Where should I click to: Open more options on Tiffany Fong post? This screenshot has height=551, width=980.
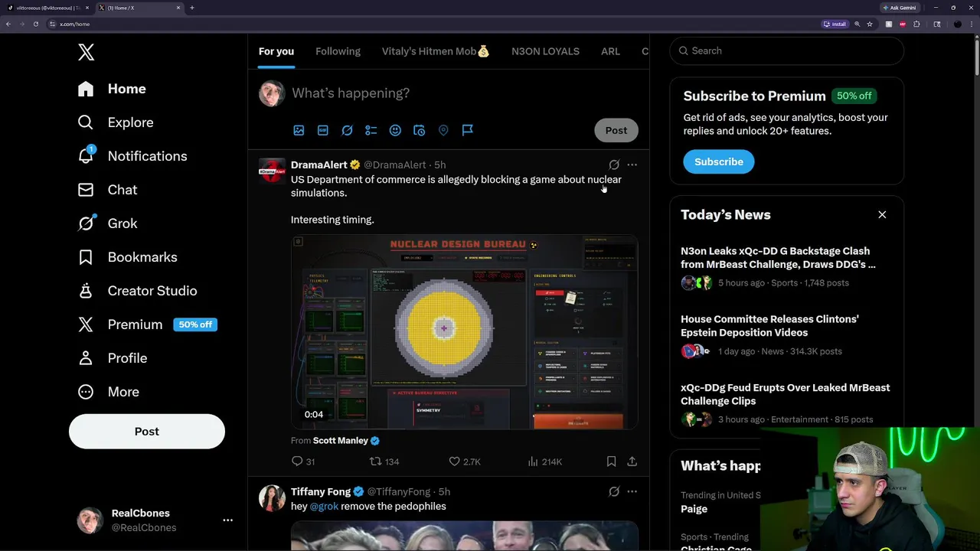coord(632,491)
